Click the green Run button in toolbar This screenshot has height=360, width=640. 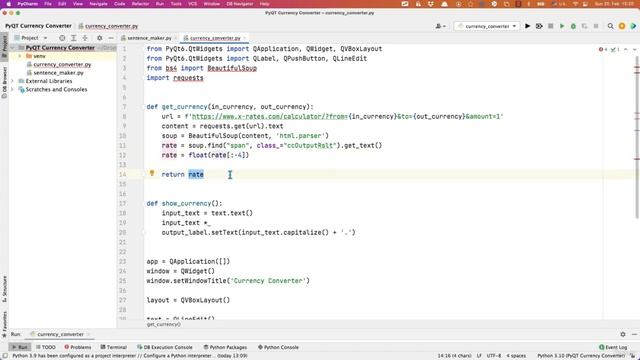coord(562,26)
